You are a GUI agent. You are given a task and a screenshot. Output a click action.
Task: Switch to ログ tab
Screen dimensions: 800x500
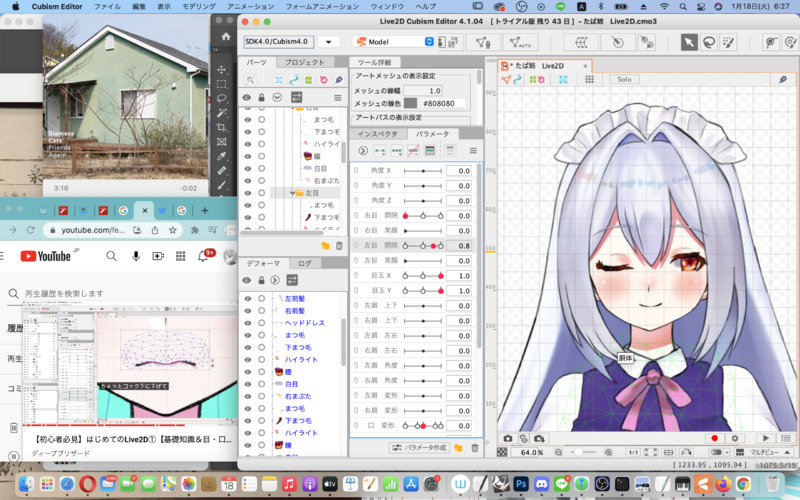[x=305, y=263]
